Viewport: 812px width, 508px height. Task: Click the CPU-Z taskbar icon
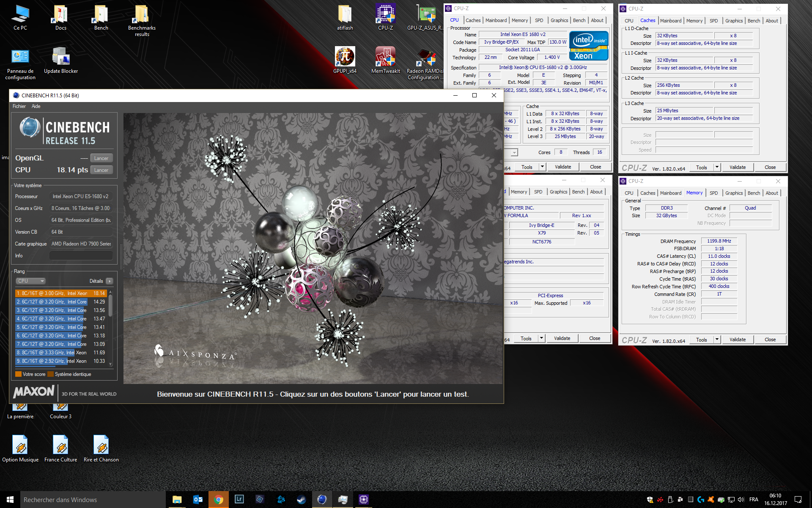pos(363,500)
